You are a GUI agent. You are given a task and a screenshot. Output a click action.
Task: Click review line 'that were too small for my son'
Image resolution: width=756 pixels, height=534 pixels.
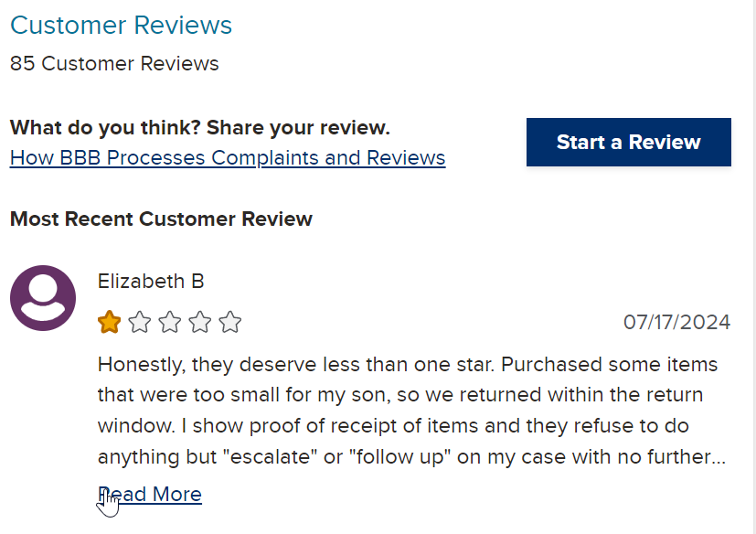click(400, 395)
